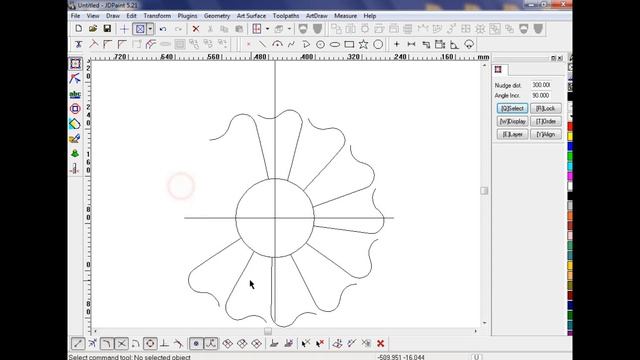Select the point drawing tool (red dot)
This screenshot has width=640, height=360.
tap(248, 44)
